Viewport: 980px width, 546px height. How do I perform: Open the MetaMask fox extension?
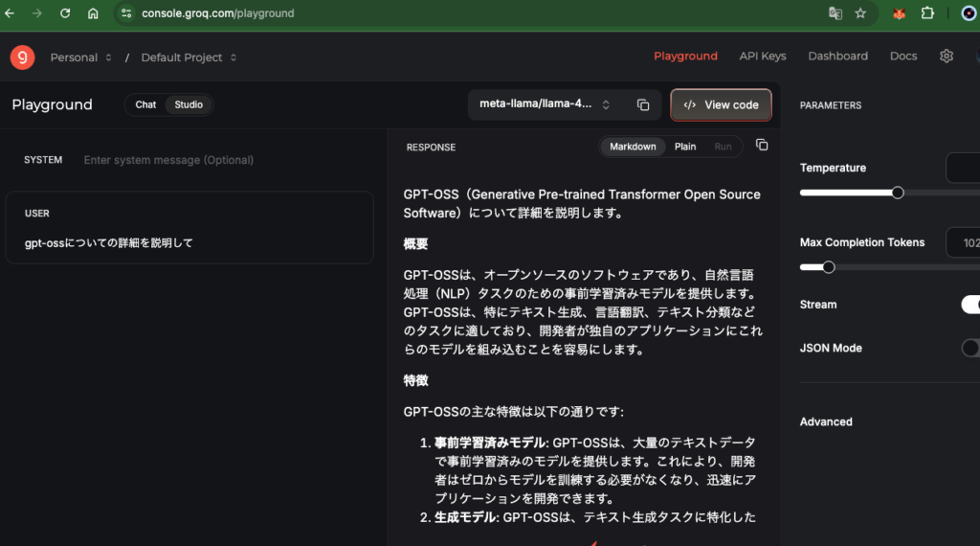pyautogui.click(x=899, y=13)
